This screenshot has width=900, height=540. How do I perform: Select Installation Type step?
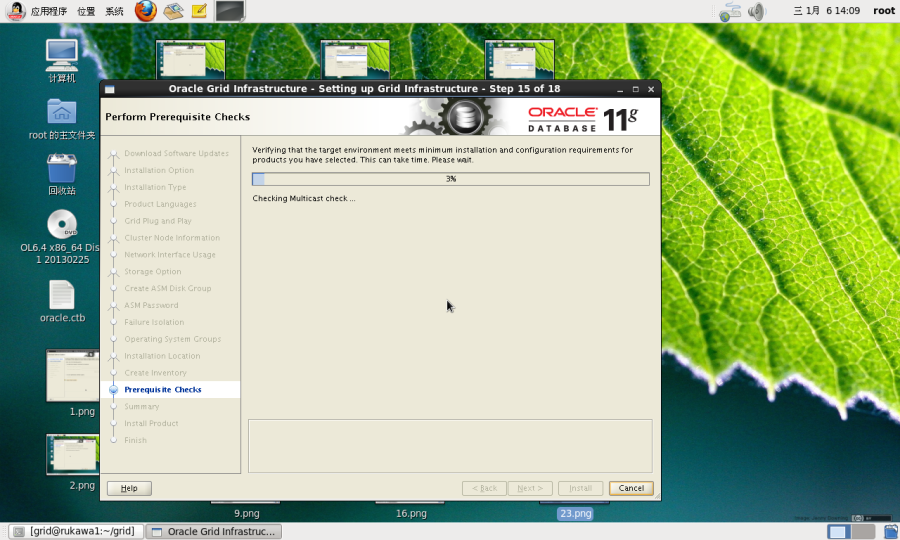[x=155, y=187]
